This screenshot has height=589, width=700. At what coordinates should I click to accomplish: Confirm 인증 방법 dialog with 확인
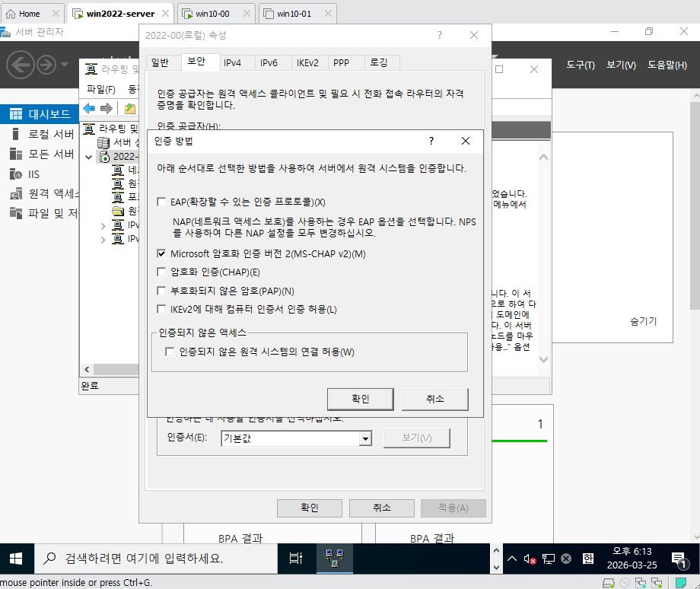click(360, 399)
